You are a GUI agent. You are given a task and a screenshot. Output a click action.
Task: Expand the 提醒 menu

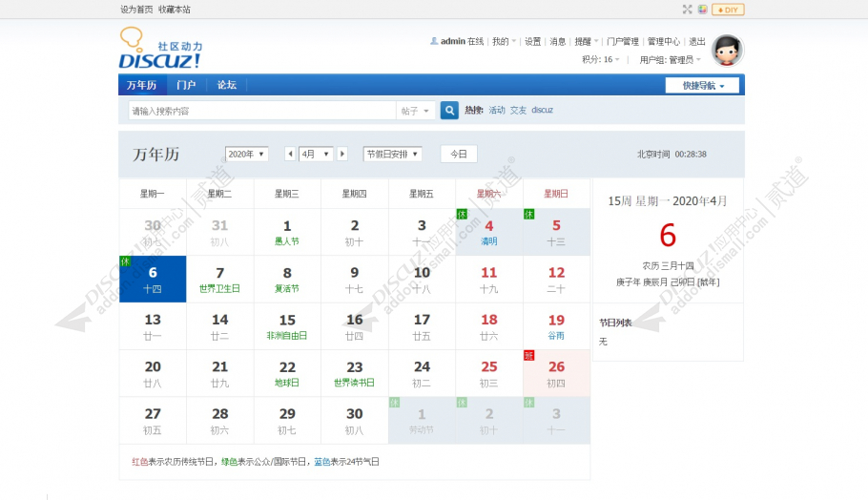click(587, 42)
